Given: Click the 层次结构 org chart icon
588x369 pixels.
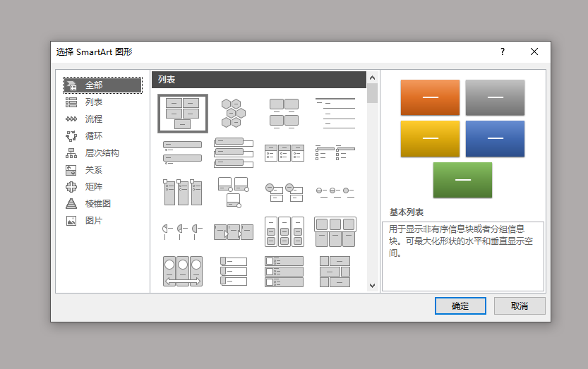Looking at the screenshot, I should pos(71,153).
